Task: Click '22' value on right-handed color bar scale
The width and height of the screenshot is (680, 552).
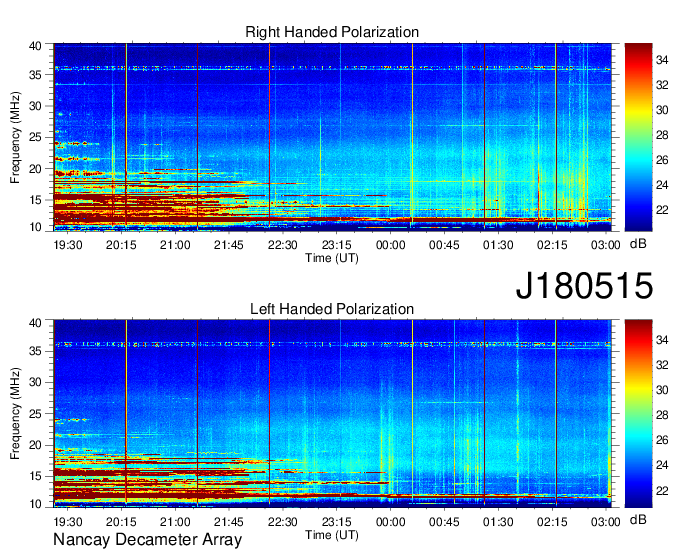Action: click(x=662, y=210)
